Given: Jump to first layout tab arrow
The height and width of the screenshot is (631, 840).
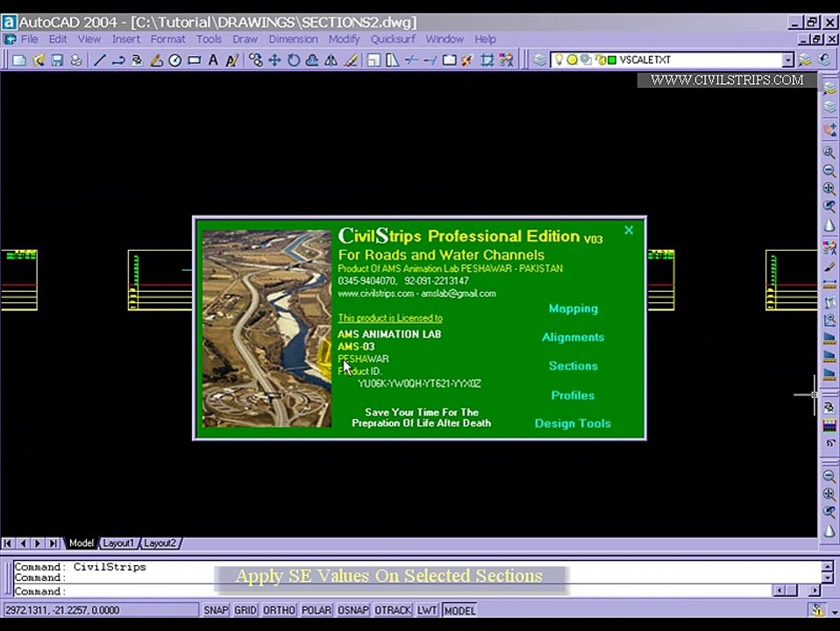Looking at the screenshot, I should [8, 543].
